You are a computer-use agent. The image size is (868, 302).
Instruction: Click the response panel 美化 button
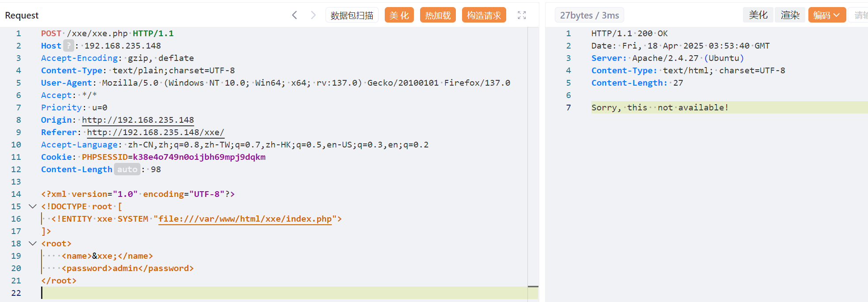tap(758, 15)
